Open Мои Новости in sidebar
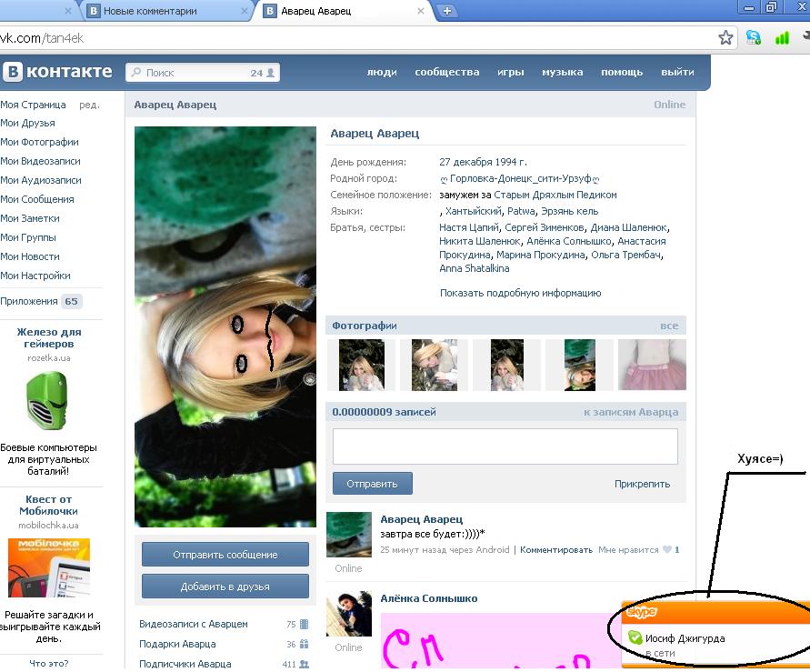The image size is (810, 672). click(30, 256)
